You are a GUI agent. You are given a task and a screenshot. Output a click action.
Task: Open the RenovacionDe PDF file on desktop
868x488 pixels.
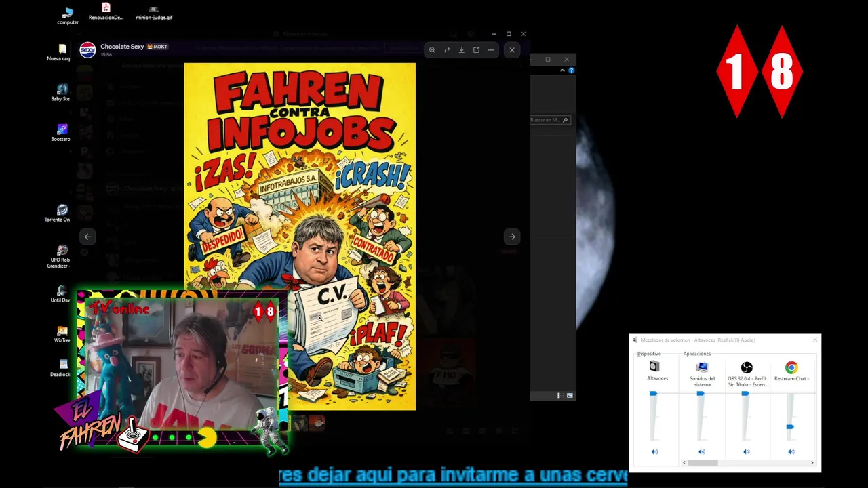tap(106, 12)
